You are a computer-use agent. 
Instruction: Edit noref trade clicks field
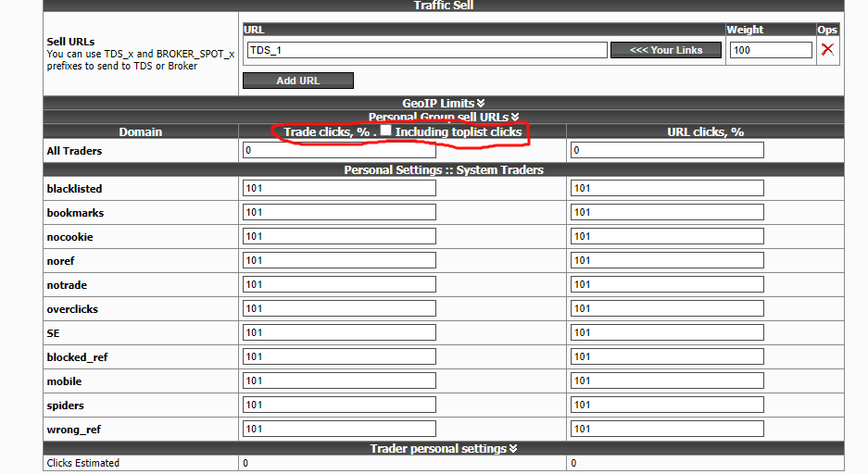[339, 260]
